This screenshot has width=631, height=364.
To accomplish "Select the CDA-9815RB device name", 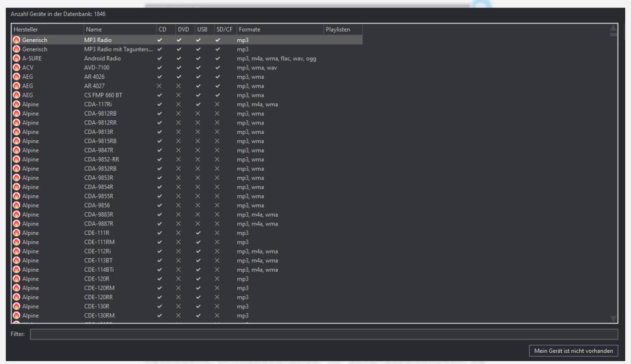I will (100, 141).
